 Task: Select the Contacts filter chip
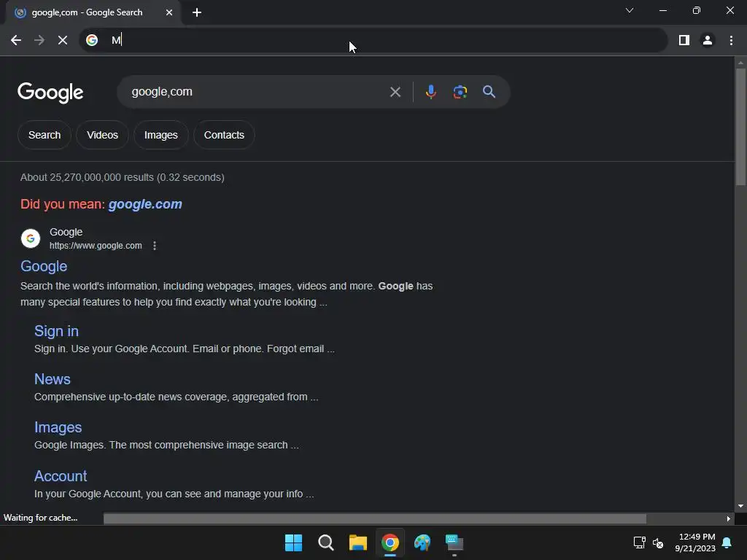224,135
